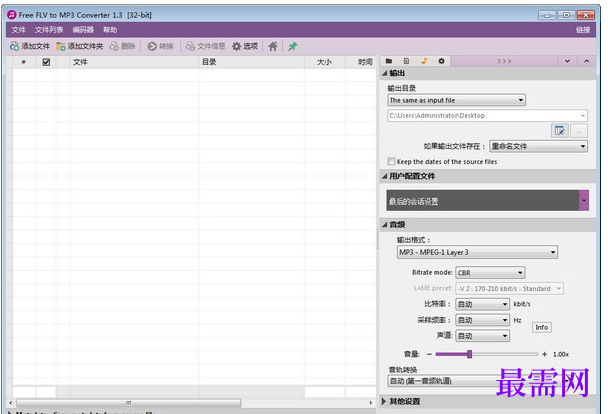The height and width of the screenshot is (414, 608).
Task: Open the Bitrate mode CBR dropdown
Action: tap(490, 273)
